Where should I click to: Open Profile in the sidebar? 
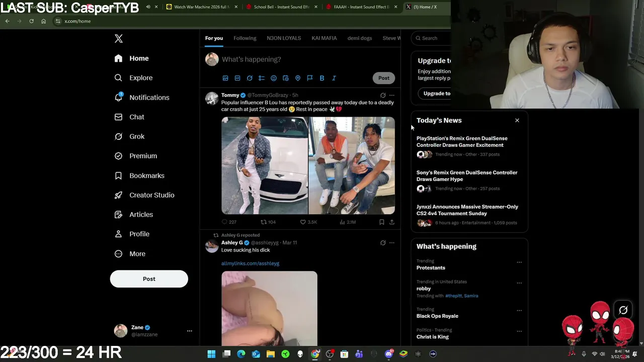click(x=132, y=234)
